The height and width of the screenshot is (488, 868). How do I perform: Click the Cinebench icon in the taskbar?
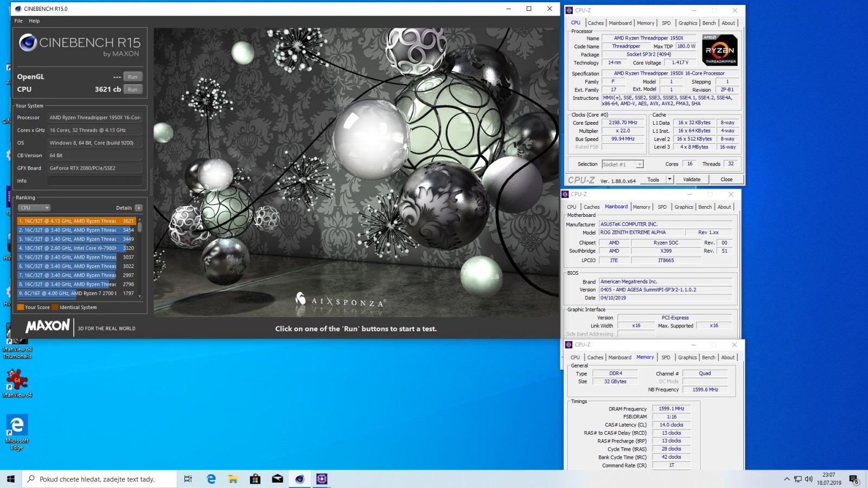pos(299,479)
